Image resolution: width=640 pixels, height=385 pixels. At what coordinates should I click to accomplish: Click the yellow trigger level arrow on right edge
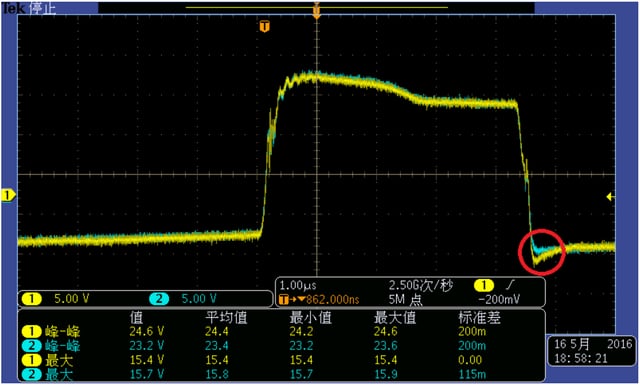(x=610, y=197)
